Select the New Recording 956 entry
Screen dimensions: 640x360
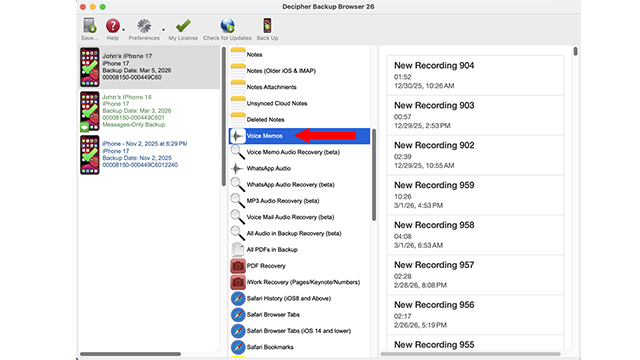coord(475,315)
